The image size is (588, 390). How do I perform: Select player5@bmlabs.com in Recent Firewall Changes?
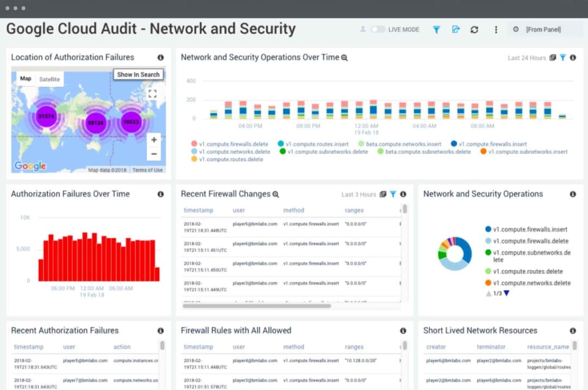pos(255,224)
